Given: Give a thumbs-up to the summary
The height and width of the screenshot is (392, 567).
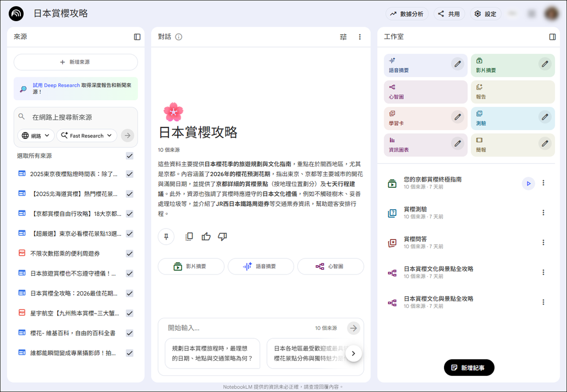Looking at the screenshot, I should coord(205,236).
